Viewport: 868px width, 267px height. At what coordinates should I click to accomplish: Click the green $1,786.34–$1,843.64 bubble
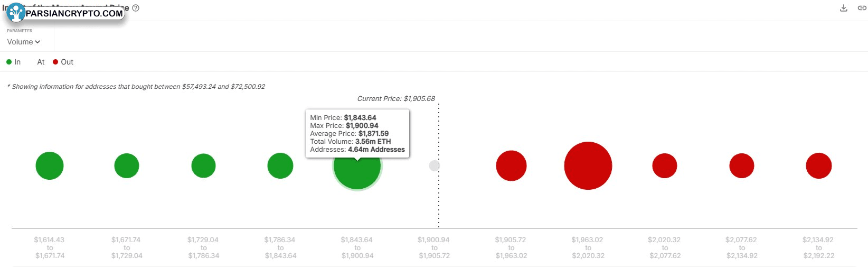(x=280, y=165)
